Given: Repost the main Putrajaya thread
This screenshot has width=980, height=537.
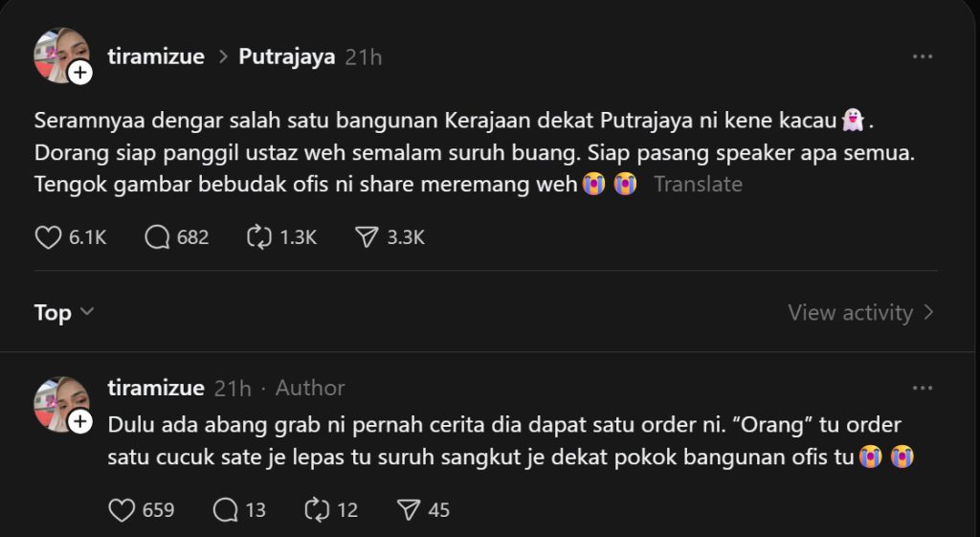Looking at the screenshot, I should [x=259, y=237].
